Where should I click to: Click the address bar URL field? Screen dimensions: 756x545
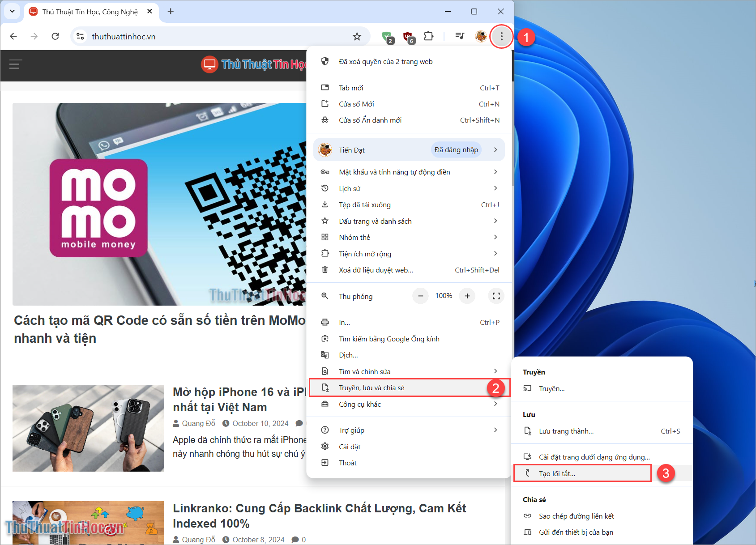[215, 36]
